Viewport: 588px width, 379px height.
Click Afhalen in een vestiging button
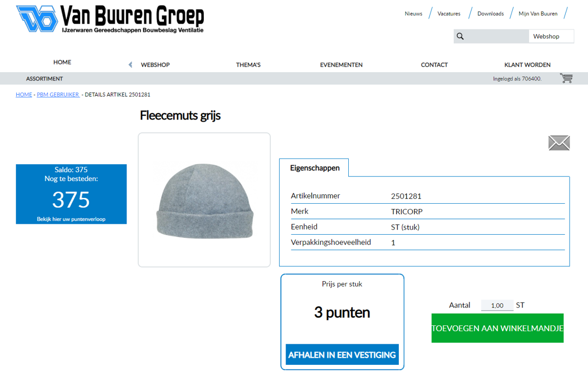pos(342,355)
